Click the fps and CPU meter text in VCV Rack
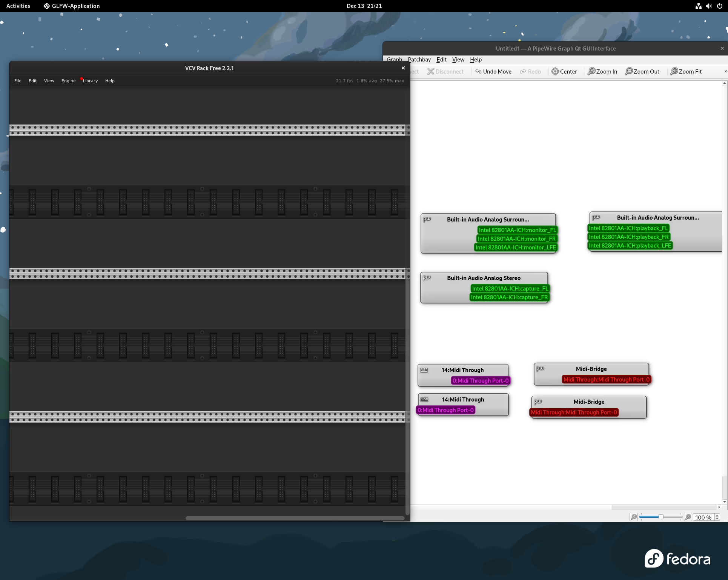The height and width of the screenshot is (580, 728). click(x=370, y=81)
